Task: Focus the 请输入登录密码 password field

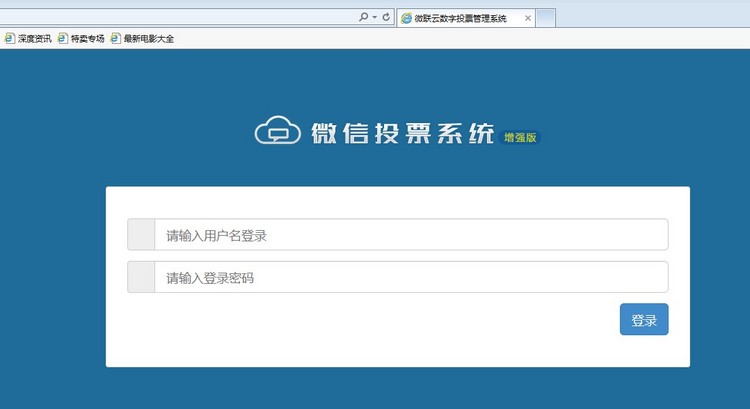Action: point(411,277)
